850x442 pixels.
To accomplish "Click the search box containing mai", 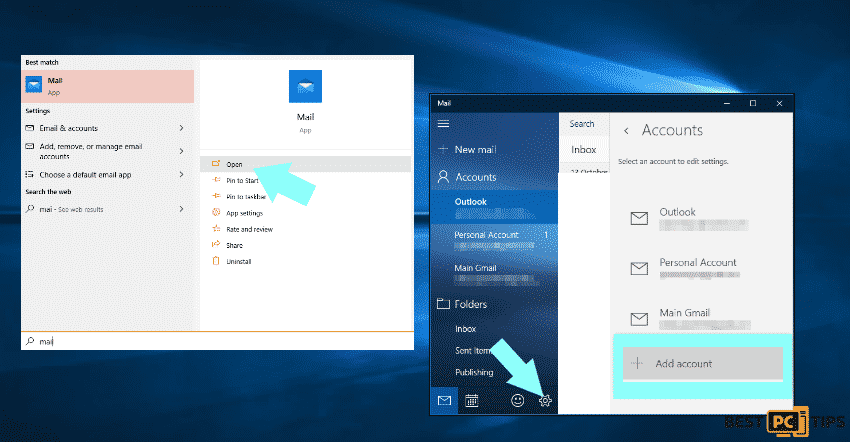I will (x=217, y=341).
